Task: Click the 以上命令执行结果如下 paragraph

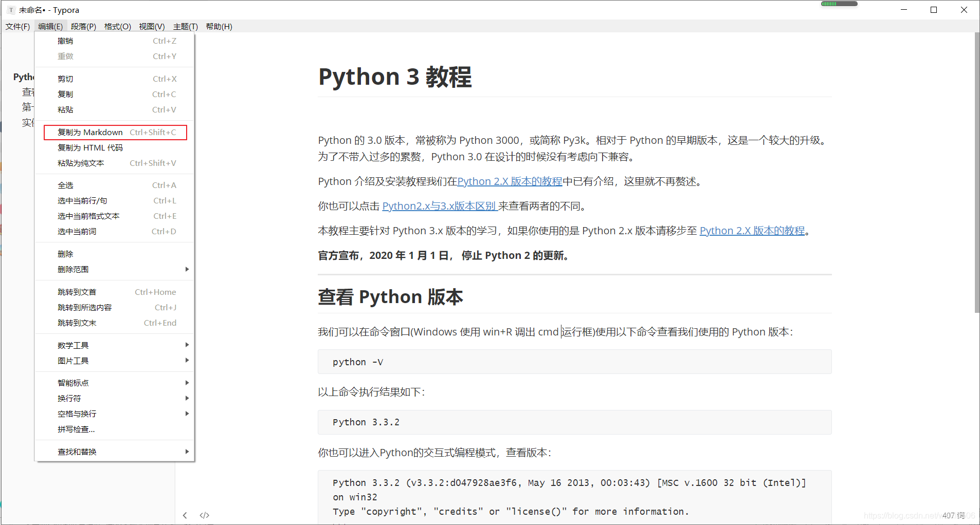Action: (372, 392)
